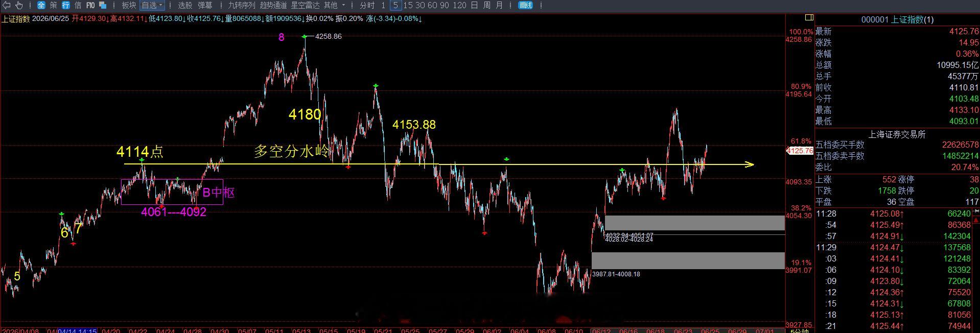Select the 1-minute period
Screen dimensions: 980x333
click(384, 5)
